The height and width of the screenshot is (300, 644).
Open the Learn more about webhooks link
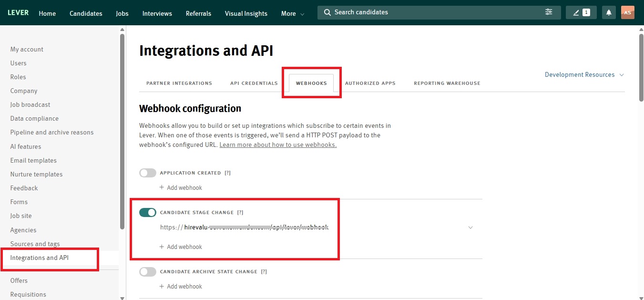[x=278, y=145]
